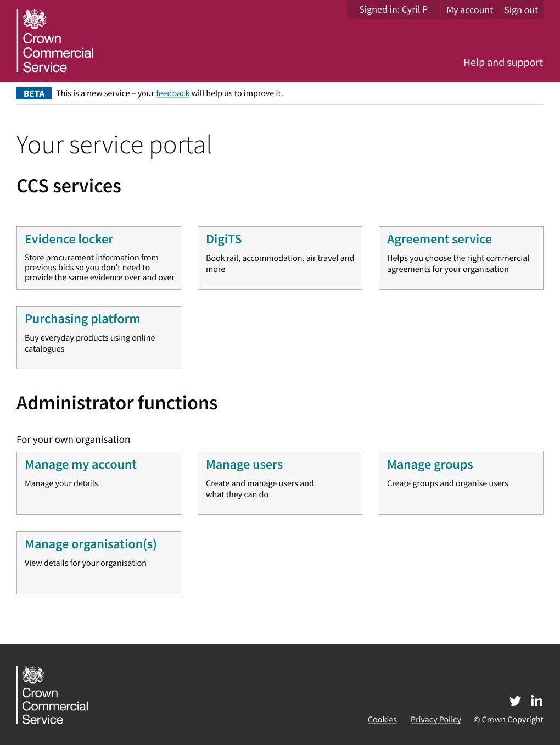560x745 pixels.
Task: Open the Twitter icon in the footer
Action: click(515, 701)
